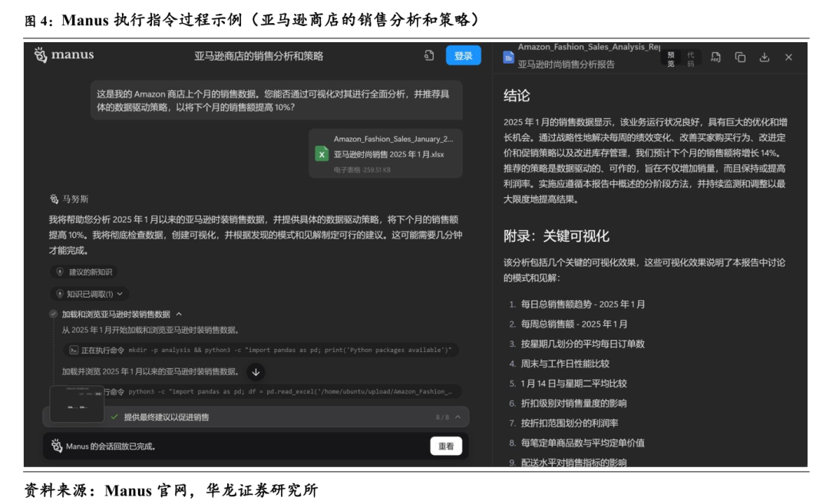This screenshot has height=504, width=829.
Task: Click the 结论 heading
Action: (517, 96)
